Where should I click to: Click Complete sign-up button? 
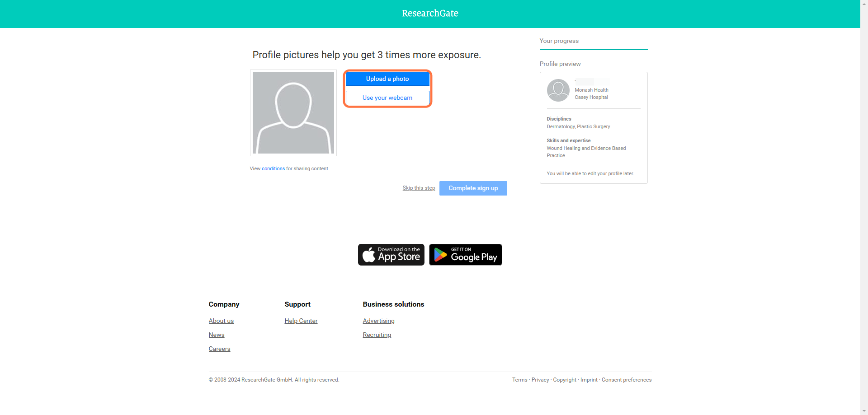[x=473, y=188]
